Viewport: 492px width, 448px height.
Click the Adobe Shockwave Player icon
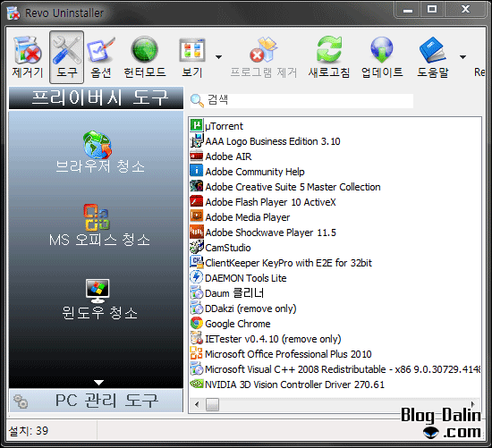tap(197, 232)
